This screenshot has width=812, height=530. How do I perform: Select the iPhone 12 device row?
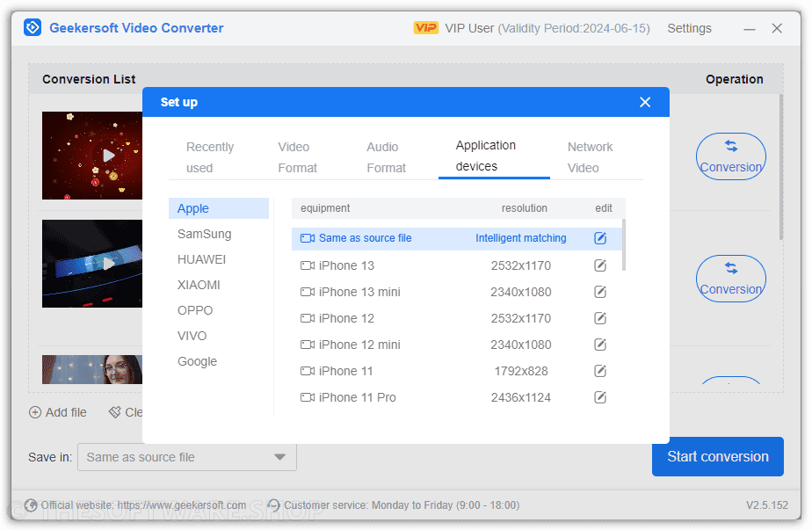[456, 319]
